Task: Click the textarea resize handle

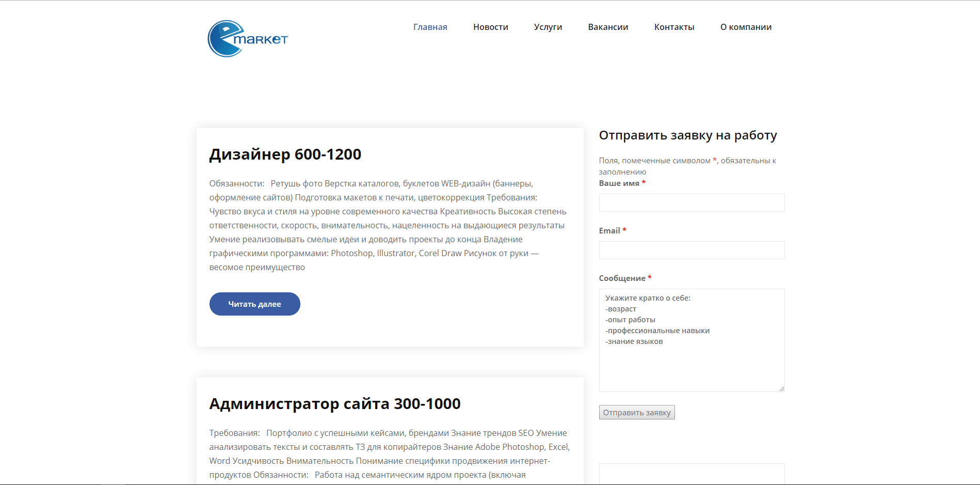Action: [782, 389]
